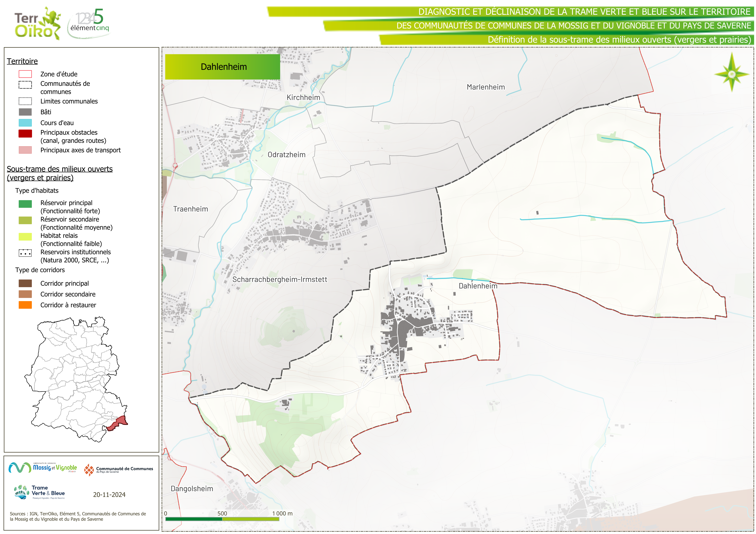
Task: Click the Cours d'eau blue swatch
Action: [x=25, y=123]
